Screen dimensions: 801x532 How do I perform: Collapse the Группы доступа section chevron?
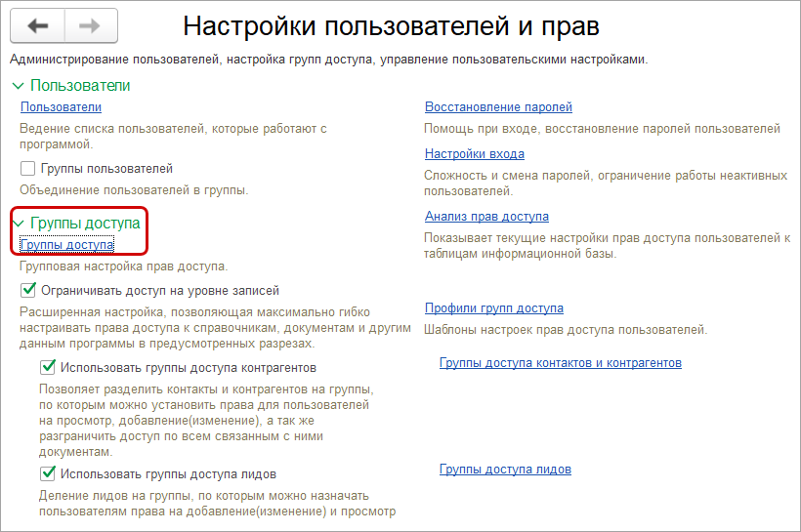(18, 224)
